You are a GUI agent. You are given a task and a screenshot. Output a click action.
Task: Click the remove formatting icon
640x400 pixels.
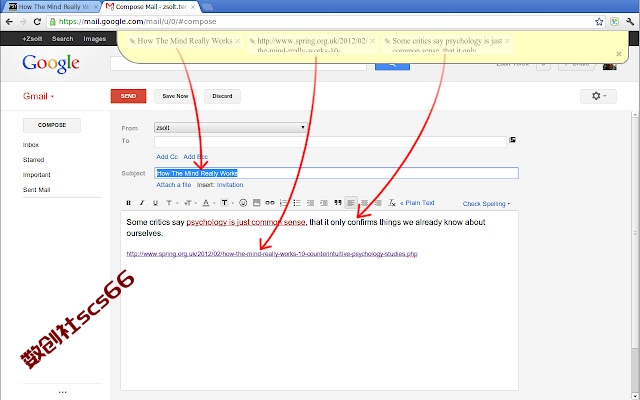pyautogui.click(x=392, y=203)
